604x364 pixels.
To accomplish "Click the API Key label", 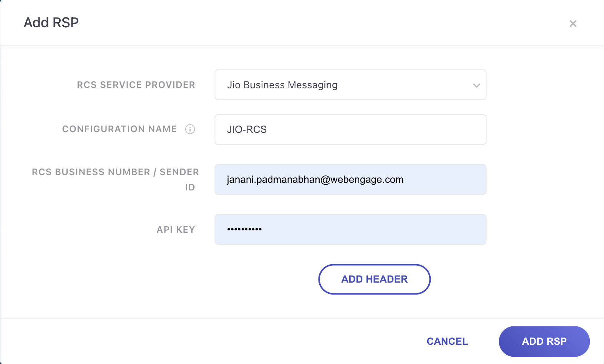I will click(x=176, y=230).
